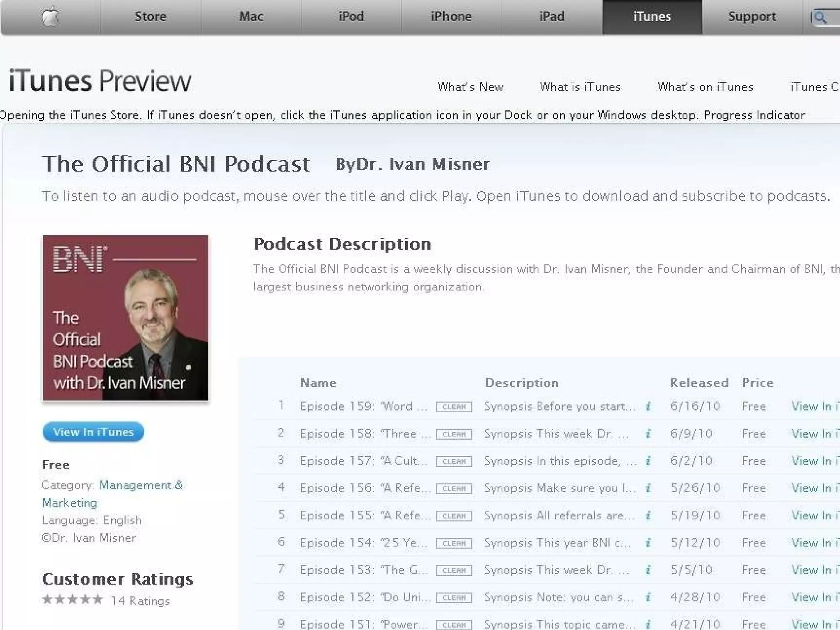This screenshot has width=840, height=630.
Task: Select Episode 155: "A Refe... title
Action: [x=365, y=516]
